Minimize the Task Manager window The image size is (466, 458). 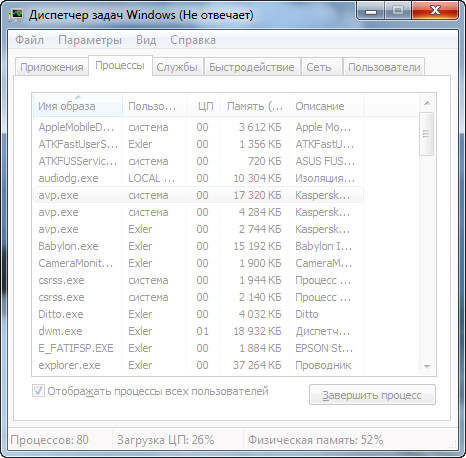[x=371, y=11]
